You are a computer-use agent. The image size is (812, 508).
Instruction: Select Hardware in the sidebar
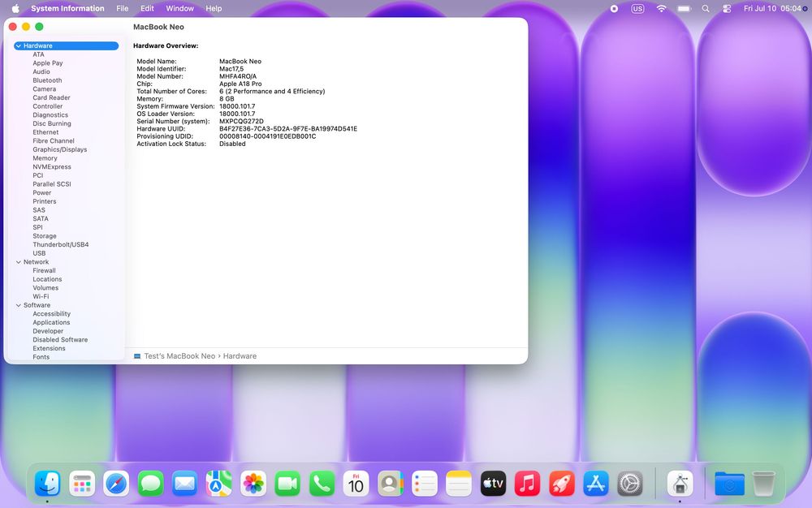[67, 45]
